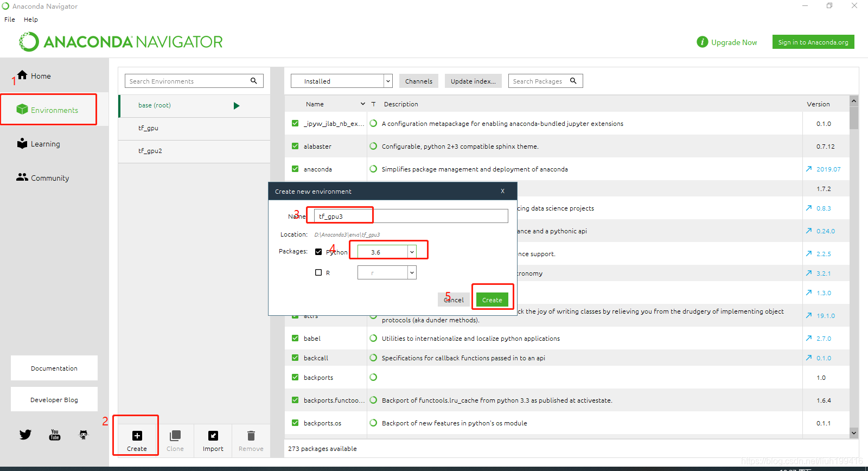Click the Import environment icon
Image resolution: width=868 pixels, height=471 pixels.
(x=213, y=436)
